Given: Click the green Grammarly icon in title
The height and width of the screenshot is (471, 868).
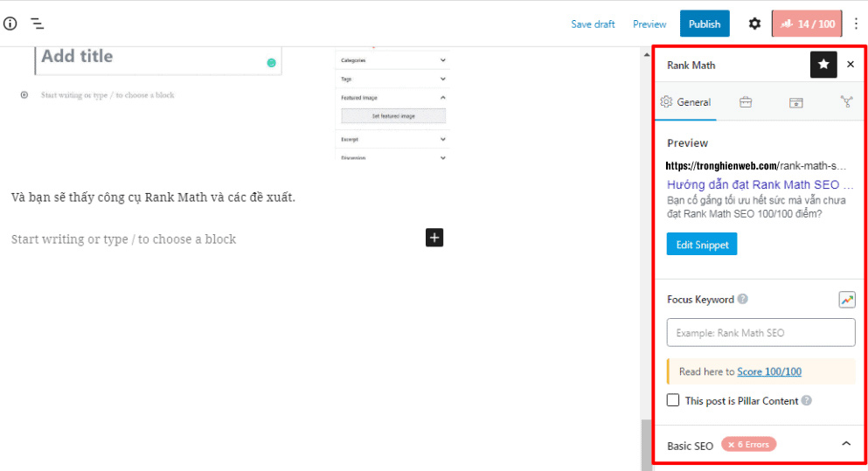Looking at the screenshot, I should (271, 63).
